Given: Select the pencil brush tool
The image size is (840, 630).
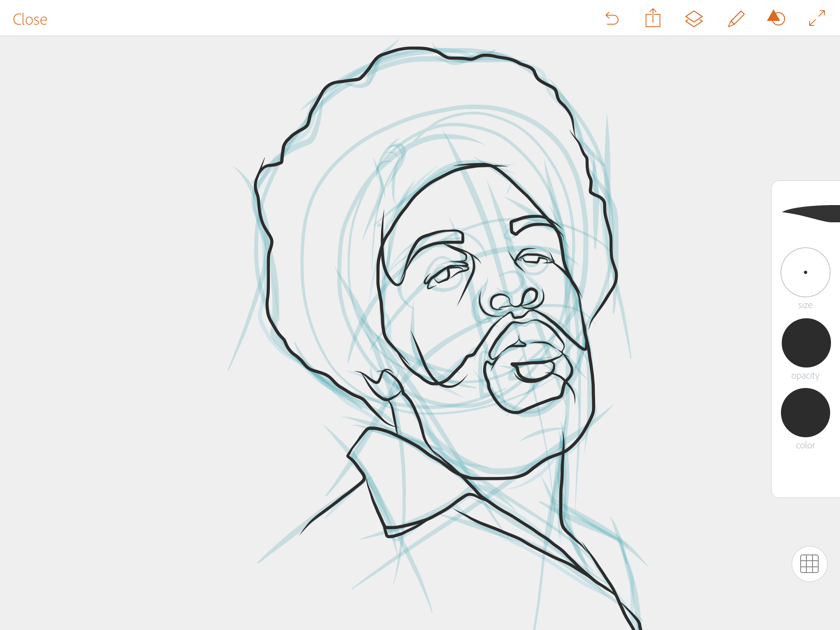Looking at the screenshot, I should tap(736, 19).
